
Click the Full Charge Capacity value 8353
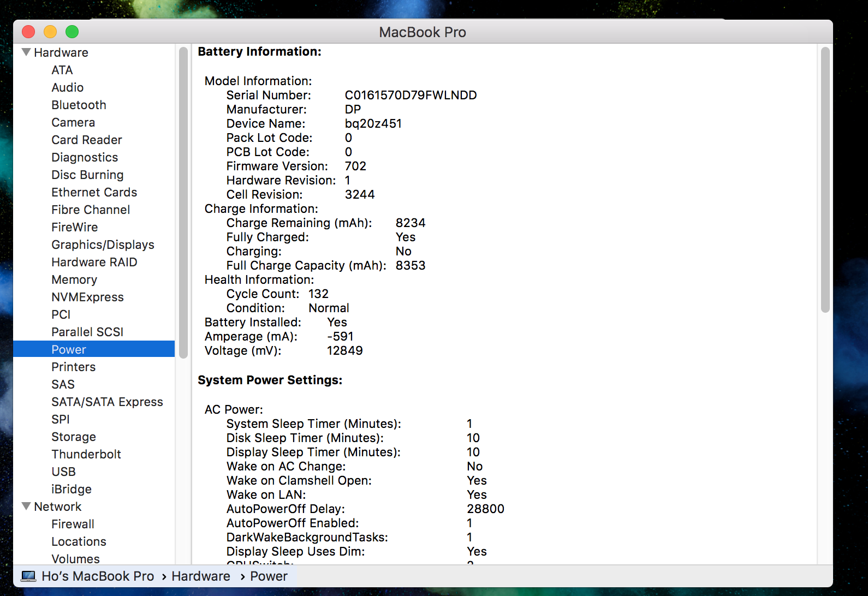411,265
